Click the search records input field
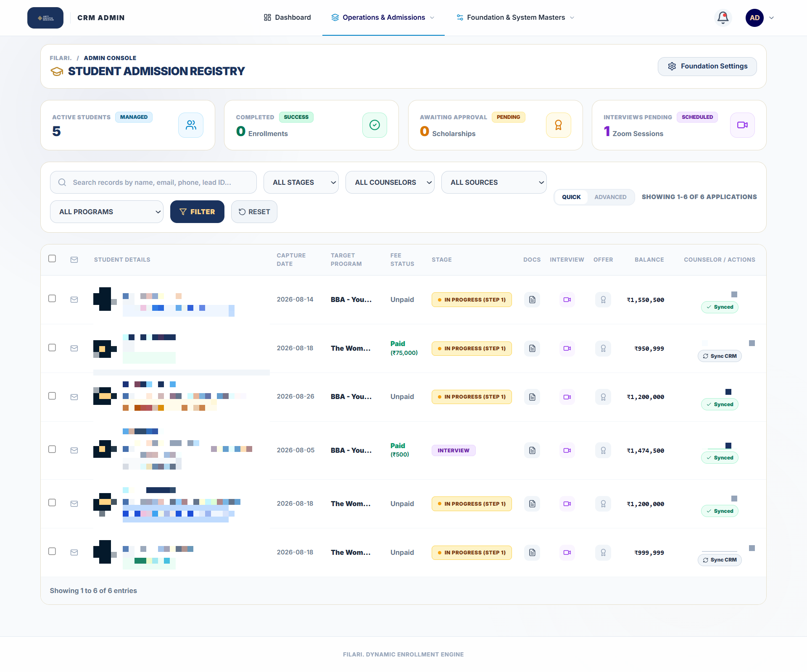This screenshot has width=807, height=672. 153,182
